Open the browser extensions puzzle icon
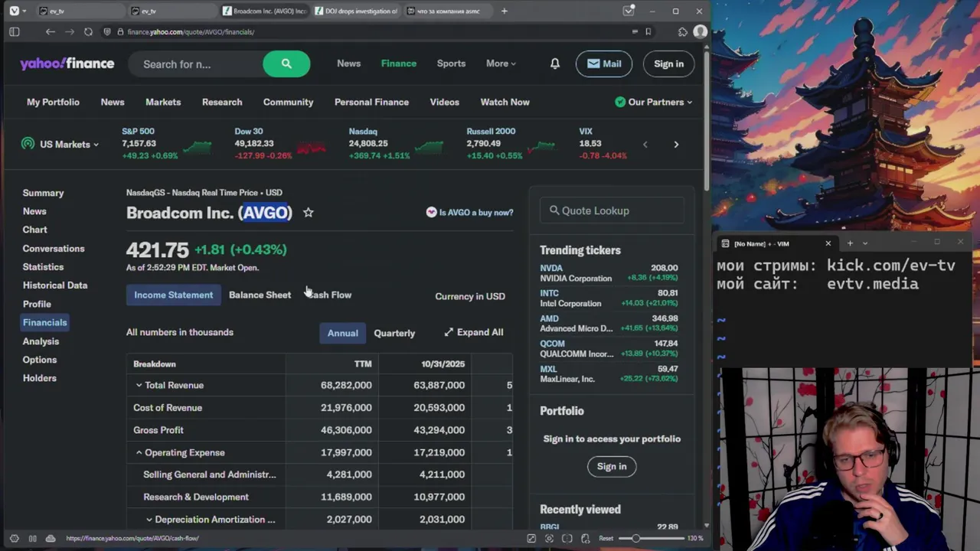 click(x=683, y=31)
